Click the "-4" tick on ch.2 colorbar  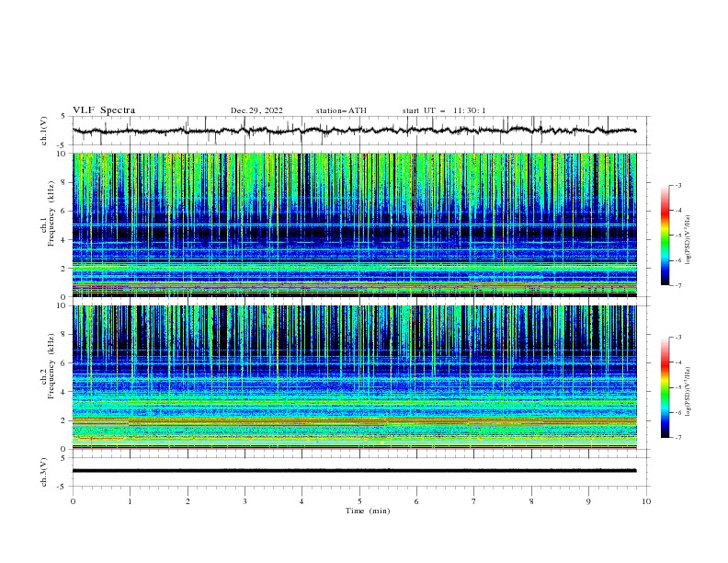(x=677, y=362)
